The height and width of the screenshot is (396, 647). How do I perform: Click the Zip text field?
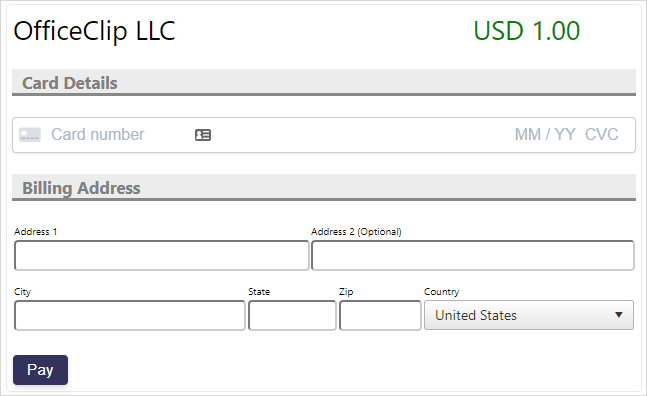coord(380,315)
